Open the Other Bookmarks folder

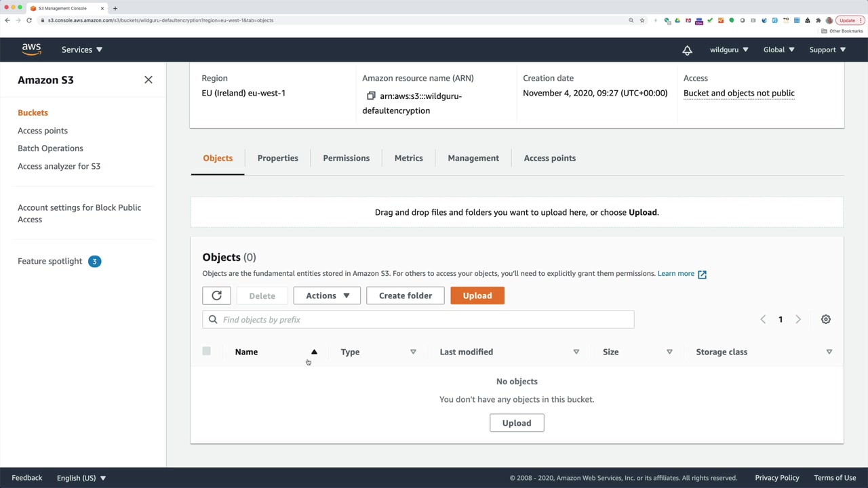point(842,31)
